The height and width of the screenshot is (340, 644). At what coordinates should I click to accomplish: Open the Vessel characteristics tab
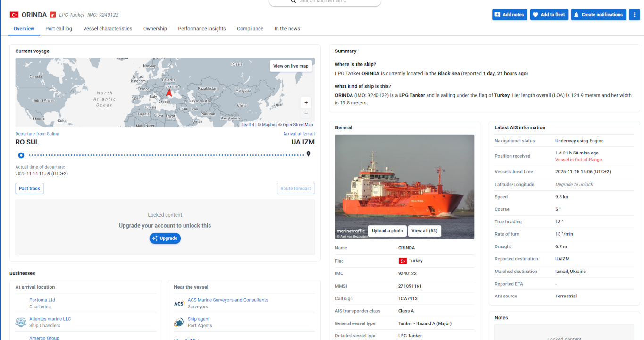point(108,29)
